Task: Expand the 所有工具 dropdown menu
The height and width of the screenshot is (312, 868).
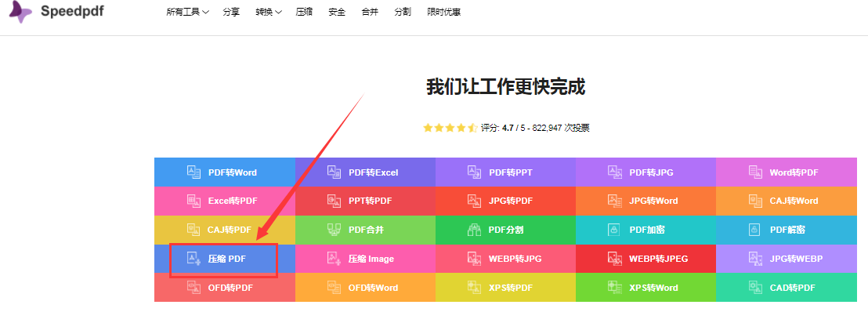Action: [188, 12]
